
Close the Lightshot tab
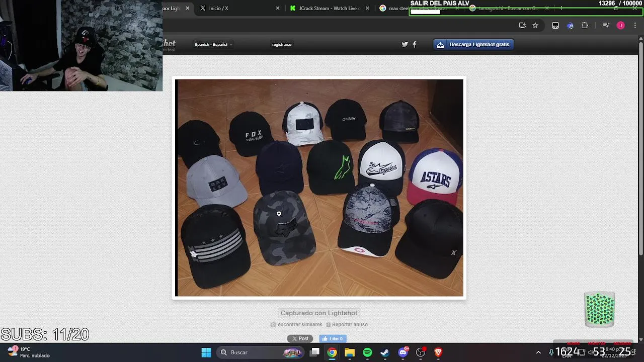click(x=188, y=8)
